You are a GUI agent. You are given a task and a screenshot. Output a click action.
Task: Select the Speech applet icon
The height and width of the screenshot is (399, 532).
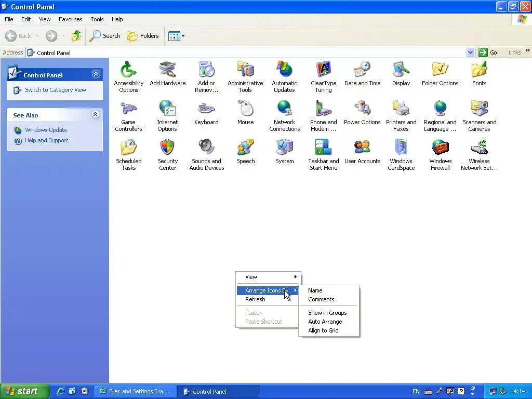click(x=245, y=148)
